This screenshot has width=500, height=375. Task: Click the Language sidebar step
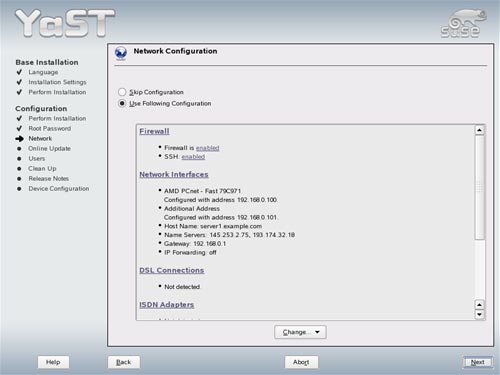43,72
